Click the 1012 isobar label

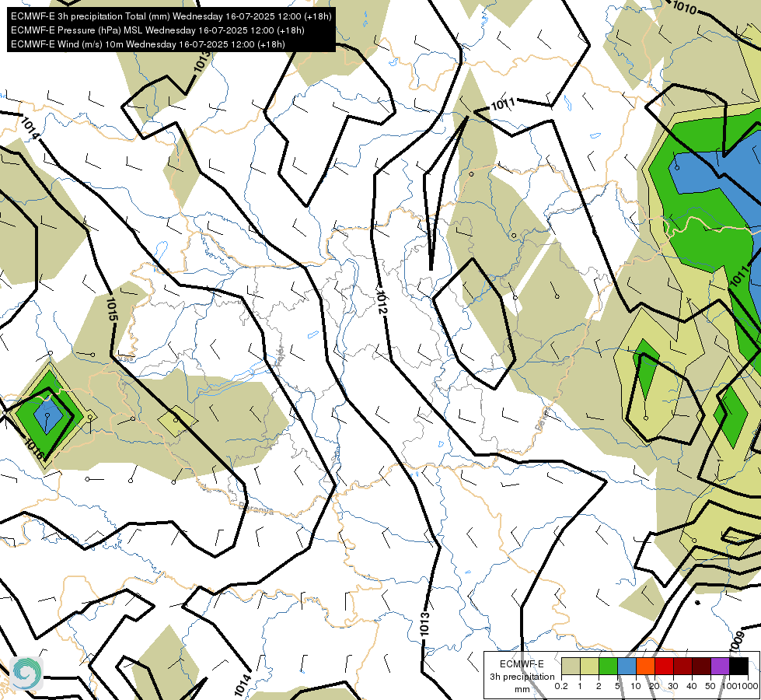[x=382, y=303]
